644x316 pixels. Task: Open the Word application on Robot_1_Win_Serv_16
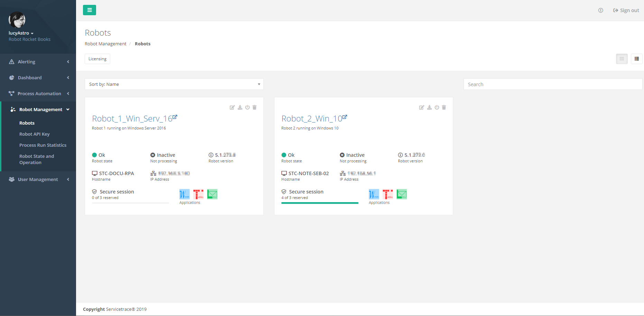coord(184,194)
